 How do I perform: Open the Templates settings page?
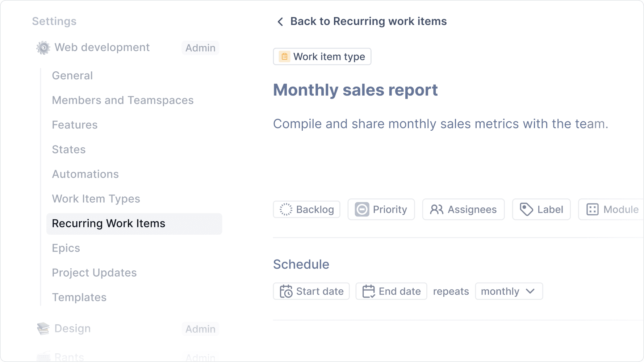[x=79, y=297]
